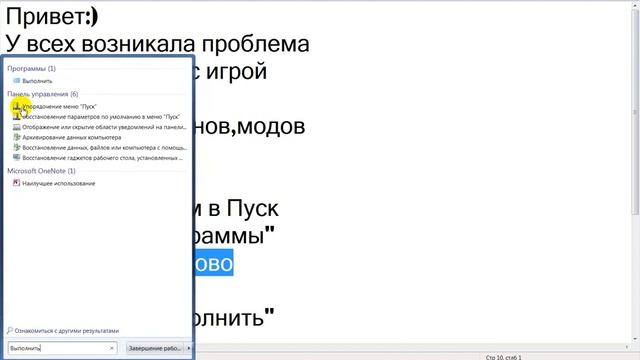640x360 pixels.
Task: Open the Выполнить program result
Action: click(x=37, y=81)
